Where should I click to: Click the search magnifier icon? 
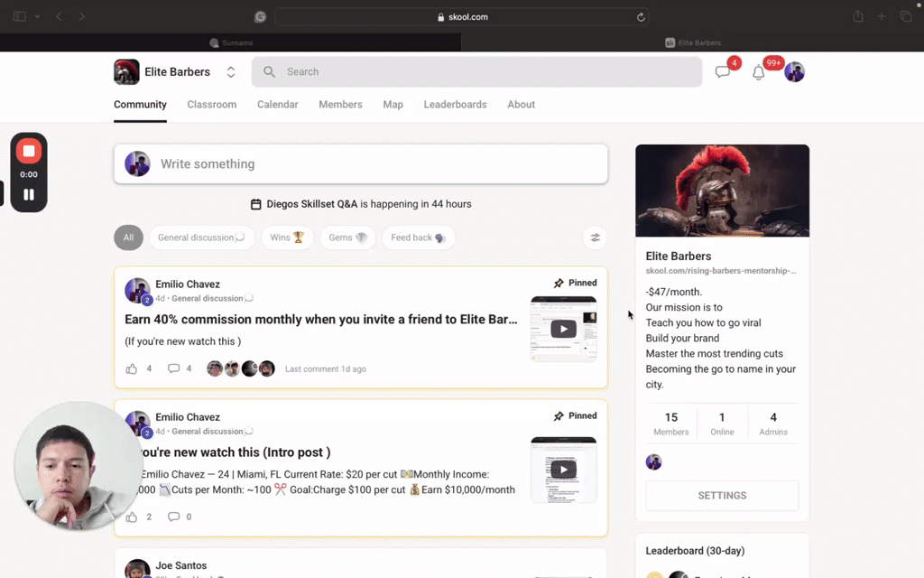(x=269, y=72)
